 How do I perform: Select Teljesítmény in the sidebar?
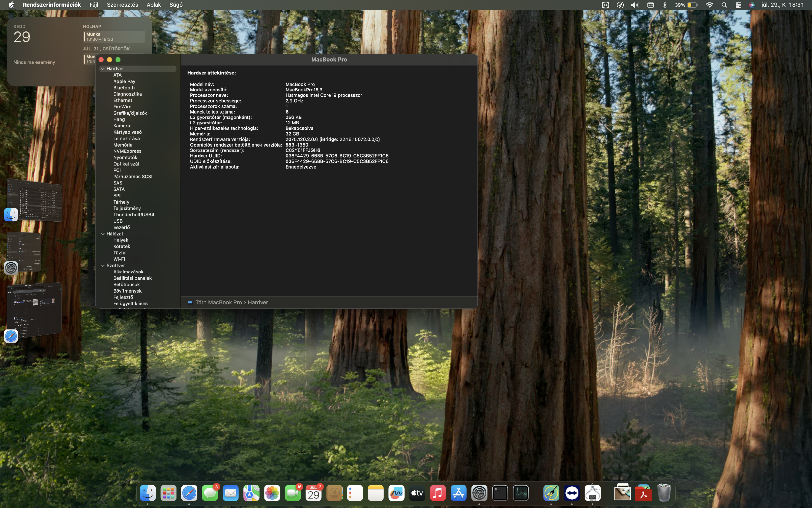pyautogui.click(x=127, y=208)
